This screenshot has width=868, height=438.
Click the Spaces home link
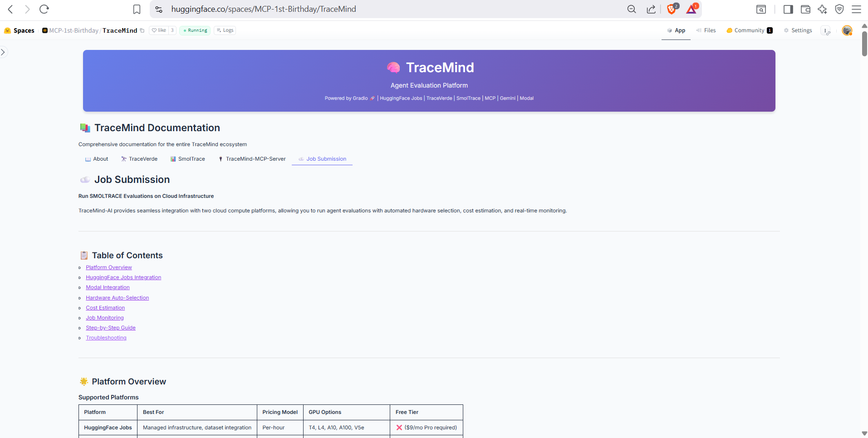point(19,30)
